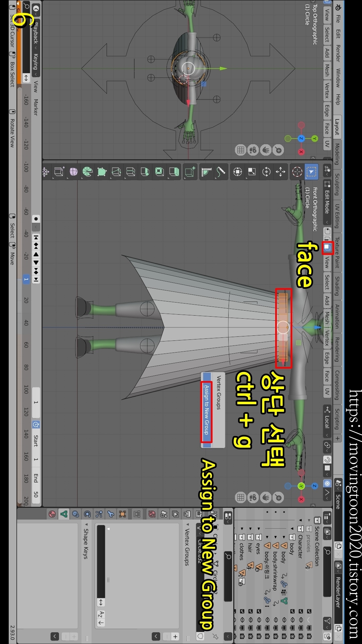The height and width of the screenshot is (644, 362).
Task: Jump to the timeline end frame button
Action: [x=36, y=279]
